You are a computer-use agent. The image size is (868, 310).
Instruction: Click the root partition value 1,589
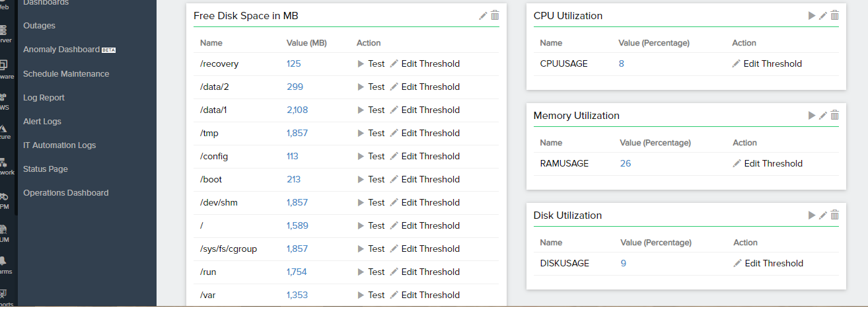coord(297,226)
